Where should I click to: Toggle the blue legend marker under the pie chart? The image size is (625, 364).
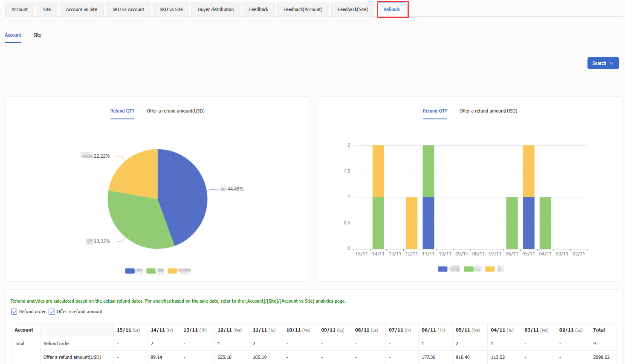click(130, 271)
